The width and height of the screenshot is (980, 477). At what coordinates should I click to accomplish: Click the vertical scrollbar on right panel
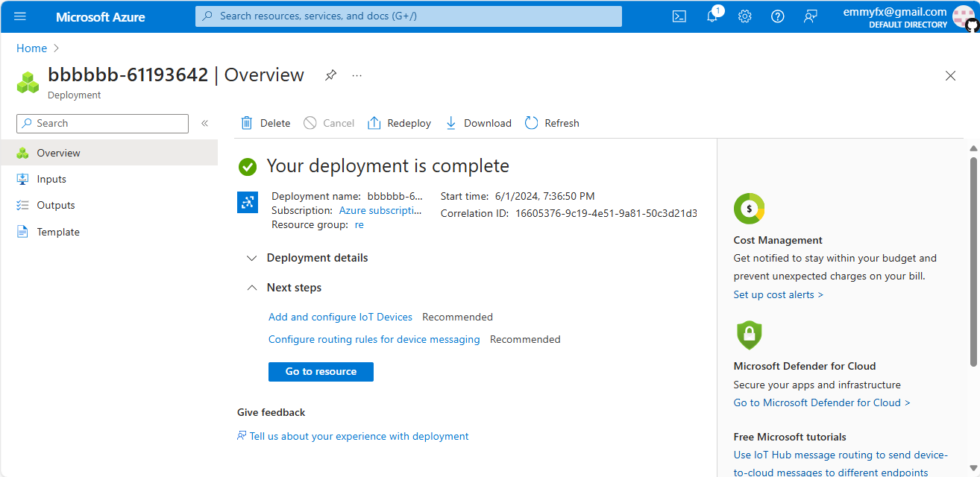973,261
